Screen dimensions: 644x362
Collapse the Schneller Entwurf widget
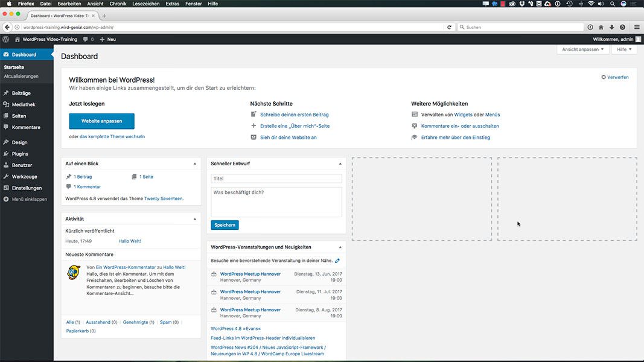point(340,164)
